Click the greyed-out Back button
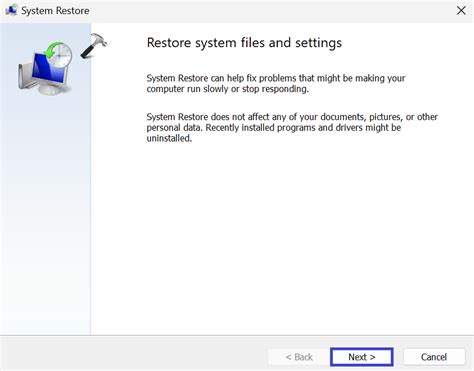Image resolution: width=474 pixels, height=371 pixels. [x=299, y=357]
